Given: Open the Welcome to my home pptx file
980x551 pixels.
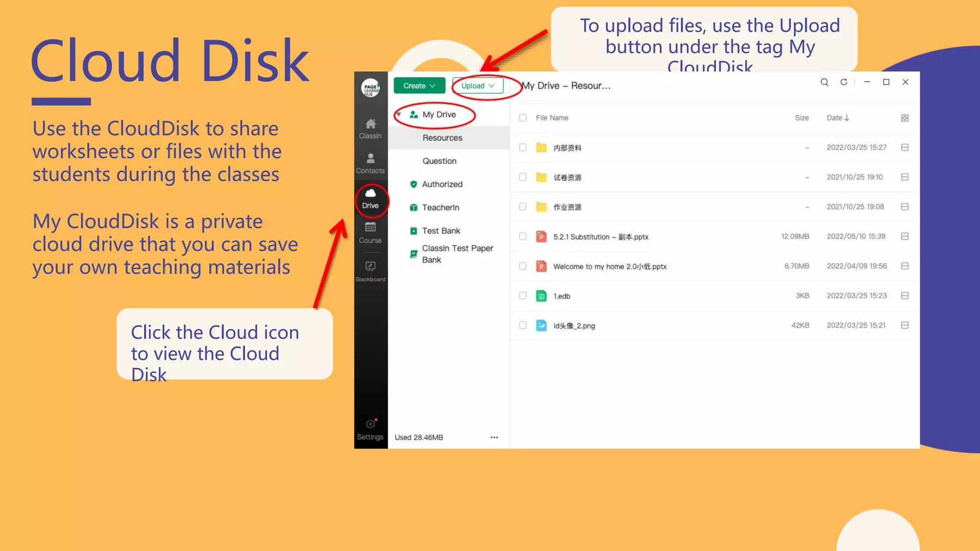Looking at the screenshot, I should [610, 267].
